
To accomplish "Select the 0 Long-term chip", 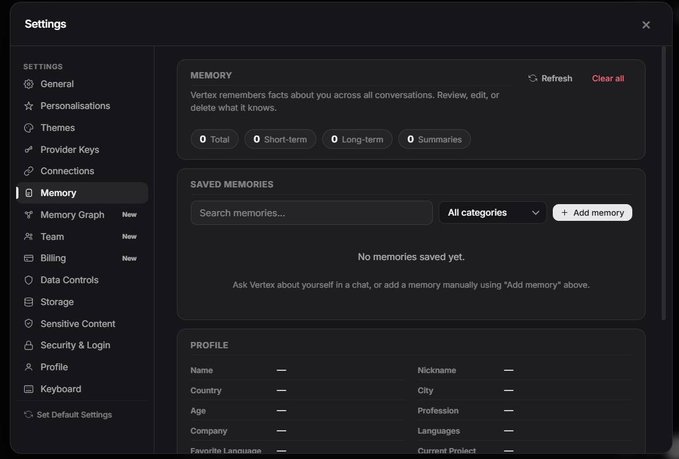I will coord(357,139).
